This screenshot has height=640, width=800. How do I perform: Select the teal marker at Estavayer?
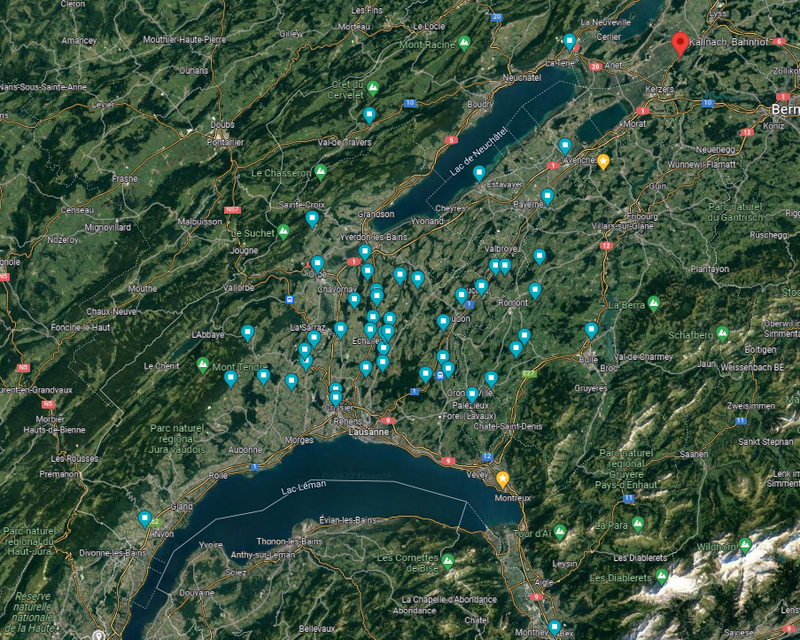pos(479,172)
